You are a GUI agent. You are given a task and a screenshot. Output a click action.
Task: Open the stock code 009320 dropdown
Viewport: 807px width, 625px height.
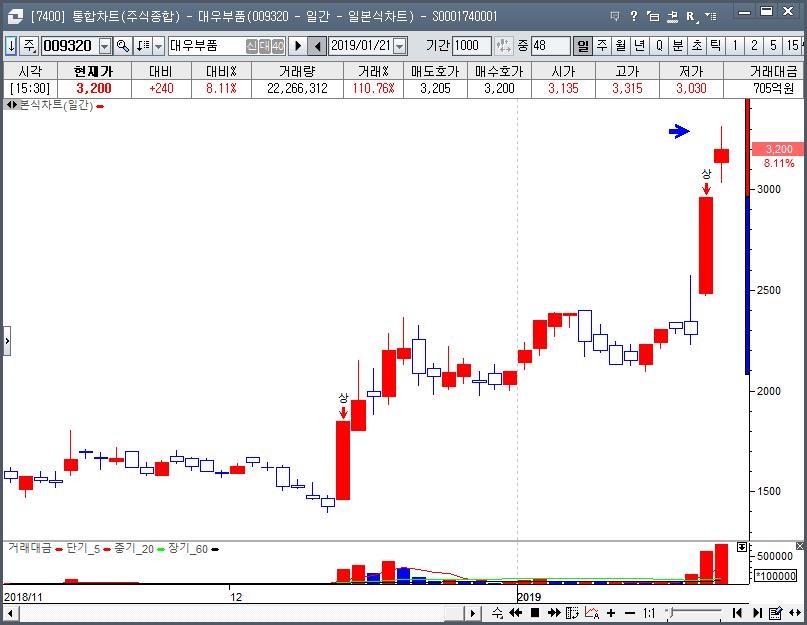[105, 46]
